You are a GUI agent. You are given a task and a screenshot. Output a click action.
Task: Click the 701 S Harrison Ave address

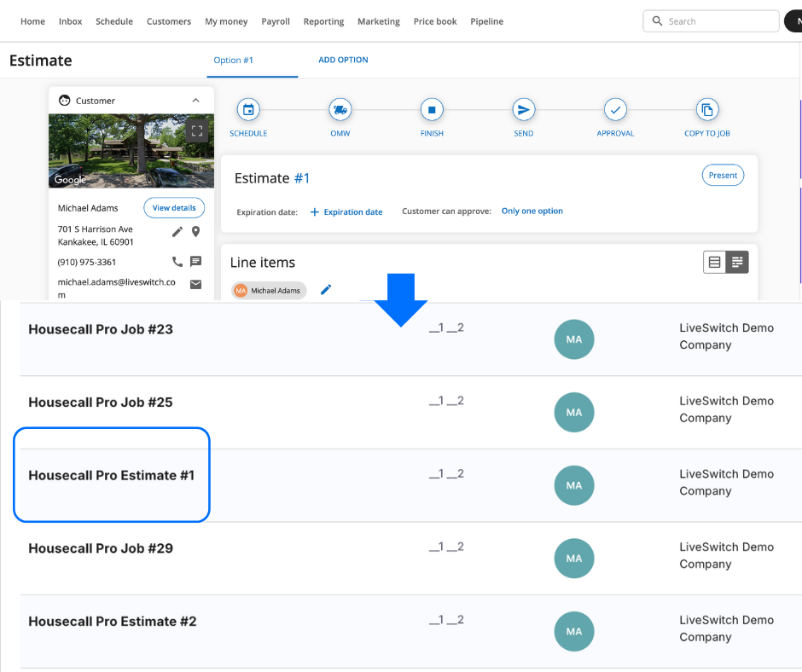96,235
